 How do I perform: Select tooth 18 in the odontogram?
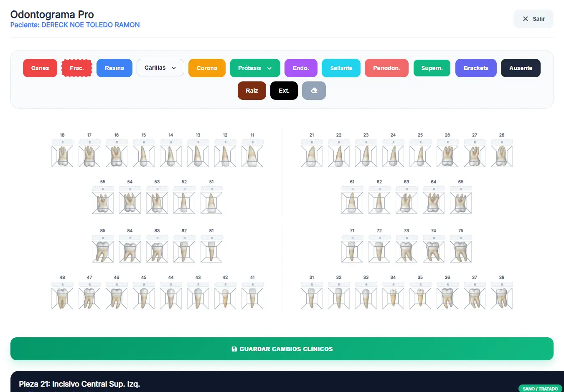coord(62,156)
